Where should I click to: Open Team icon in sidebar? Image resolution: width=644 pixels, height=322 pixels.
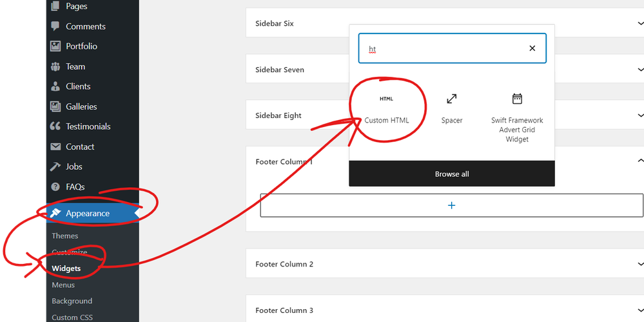coord(55,66)
